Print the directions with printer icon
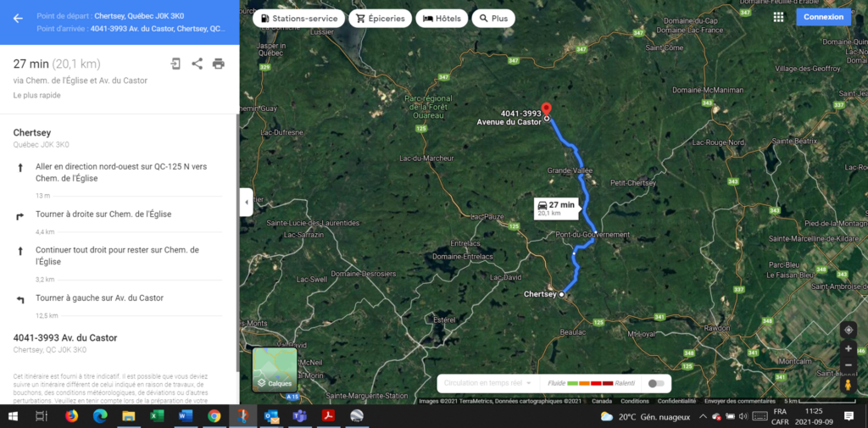The image size is (868, 428). tap(219, 64)
